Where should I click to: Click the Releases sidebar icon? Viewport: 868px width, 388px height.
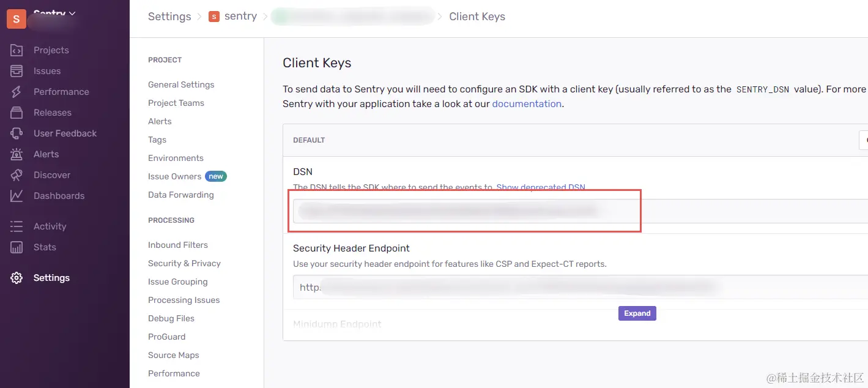(x=17, y=113)
